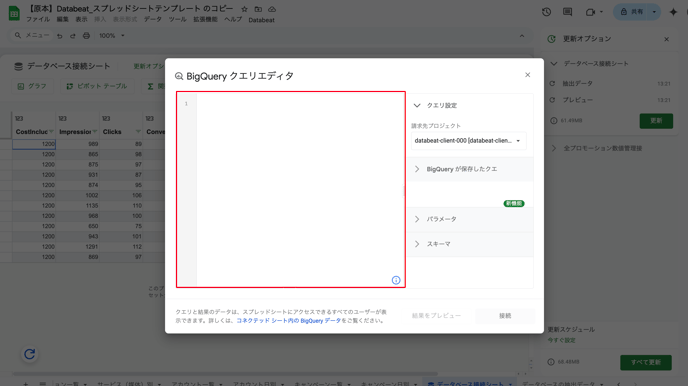Open the データ menu
Screen dimensions: 688x386
[153, 20]
